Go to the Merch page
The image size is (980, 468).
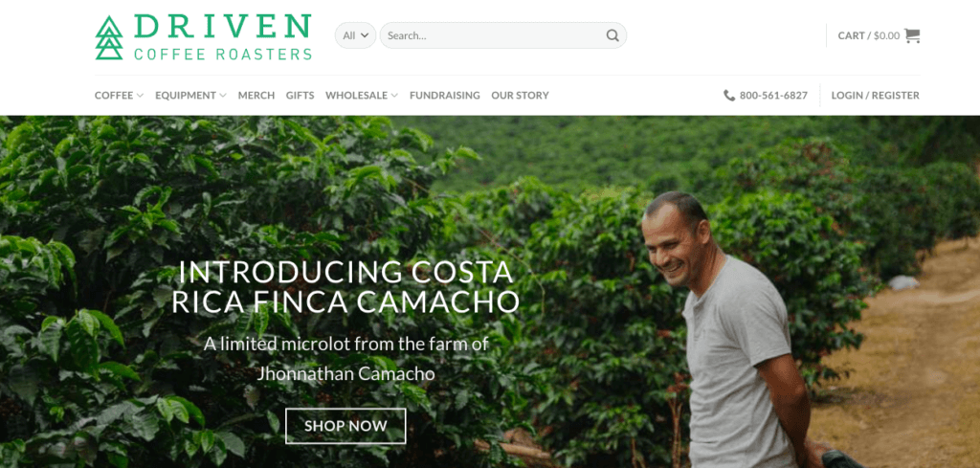click(256, 96)
